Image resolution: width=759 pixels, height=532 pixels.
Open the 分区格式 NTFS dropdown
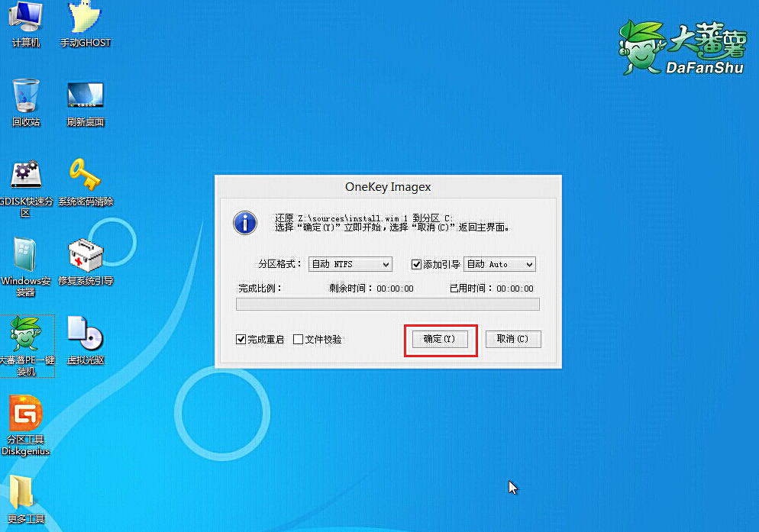point(350,263)
